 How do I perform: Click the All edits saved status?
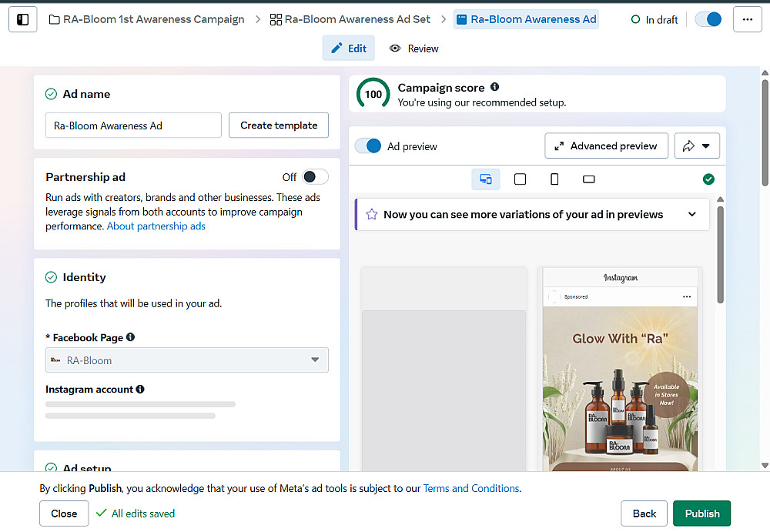pos(136,514)
